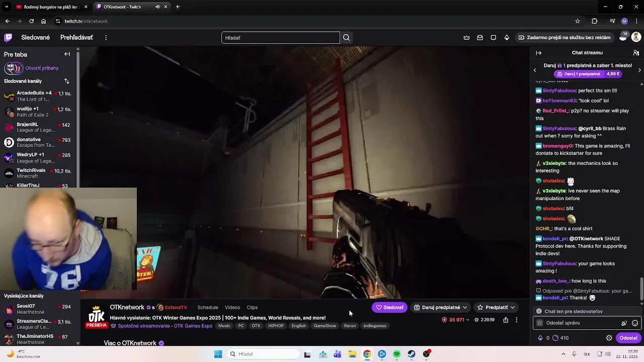
Task: Open the Prehľadávať browse tab
Action: click(x=76, y=38)
